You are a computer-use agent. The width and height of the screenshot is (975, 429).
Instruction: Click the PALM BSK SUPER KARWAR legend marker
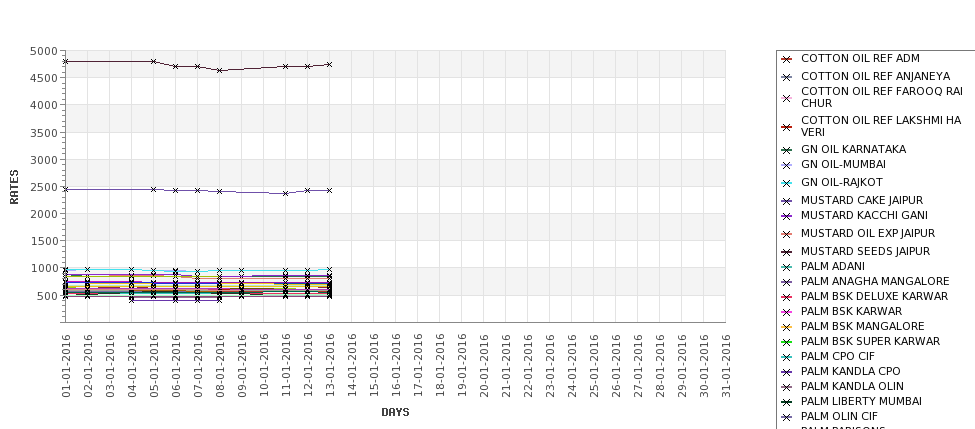(786, 342)
